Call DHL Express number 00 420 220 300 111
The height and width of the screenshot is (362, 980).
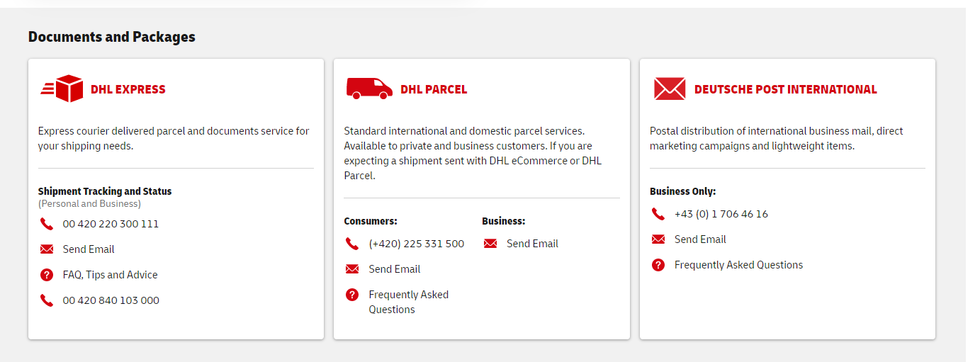pyautogui.click(x=111, y=224)
